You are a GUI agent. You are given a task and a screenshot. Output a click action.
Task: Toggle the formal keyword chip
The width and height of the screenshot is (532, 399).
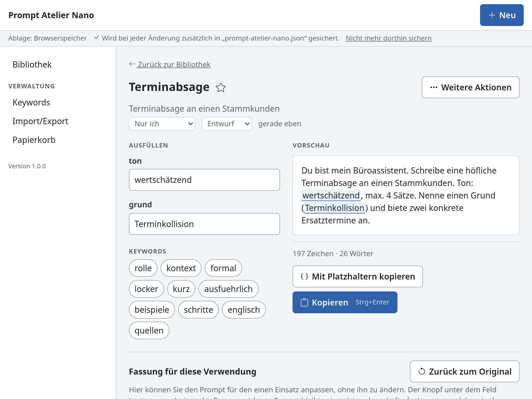click(223, 268)
